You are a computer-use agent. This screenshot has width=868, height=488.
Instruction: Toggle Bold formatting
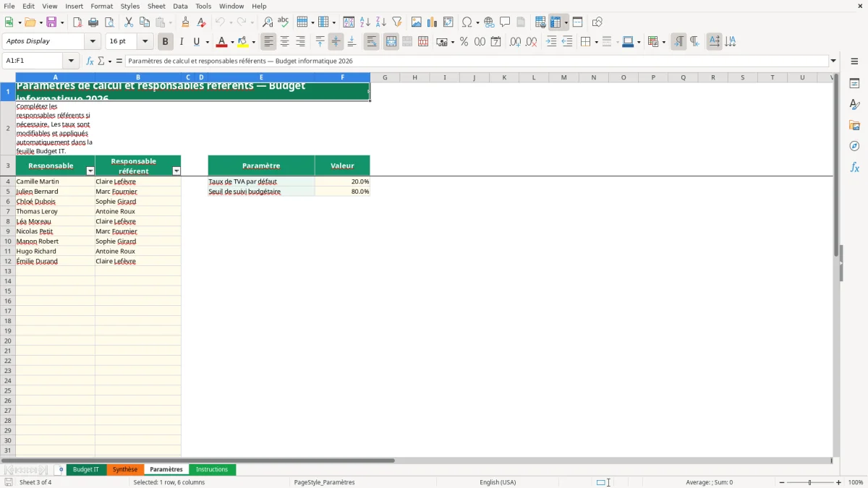click(165, 42)
